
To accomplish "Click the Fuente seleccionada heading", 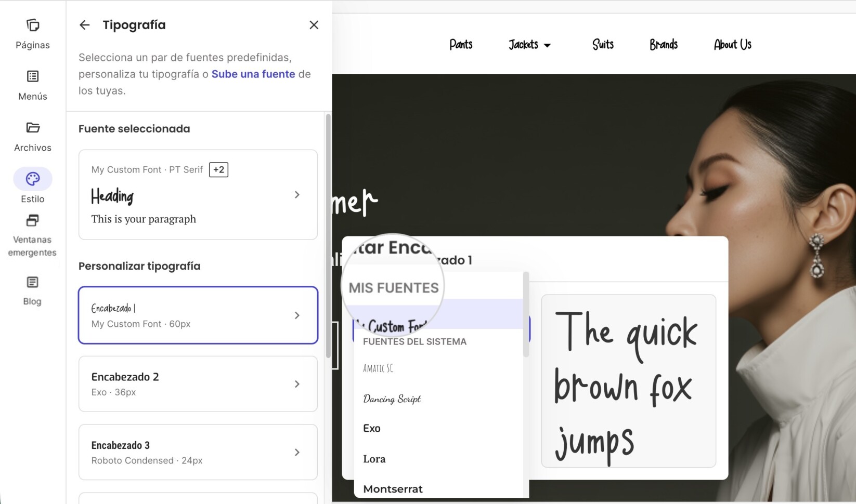I will click(x=134, y=129).
